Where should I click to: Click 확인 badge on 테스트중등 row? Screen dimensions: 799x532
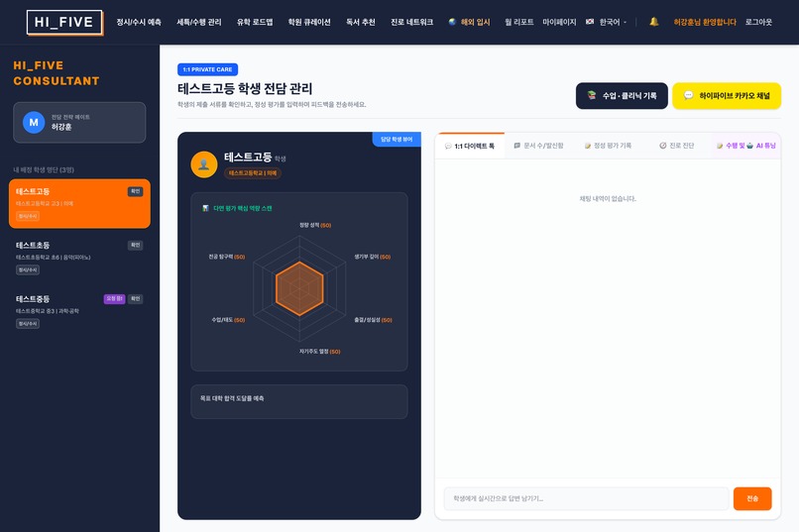[x=135, y=299]
